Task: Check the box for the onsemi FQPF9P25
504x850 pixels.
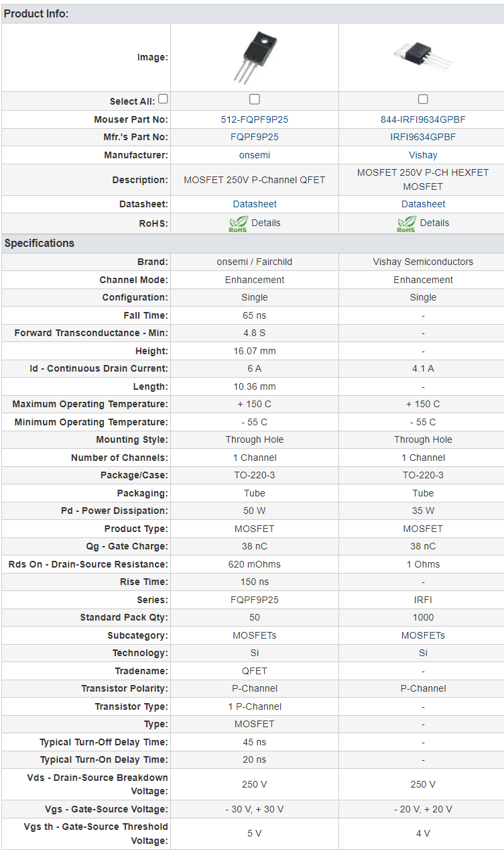Action: [255, 99]
